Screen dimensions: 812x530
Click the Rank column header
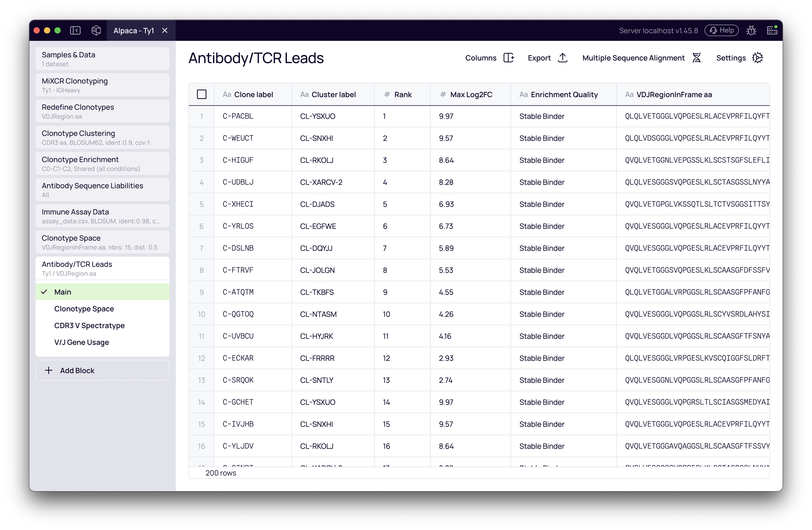[x=403, y=95]
